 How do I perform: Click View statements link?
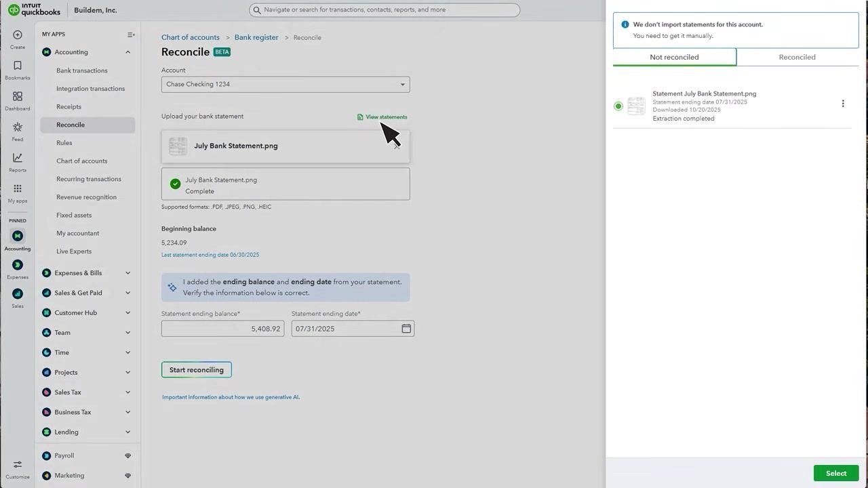382,117
